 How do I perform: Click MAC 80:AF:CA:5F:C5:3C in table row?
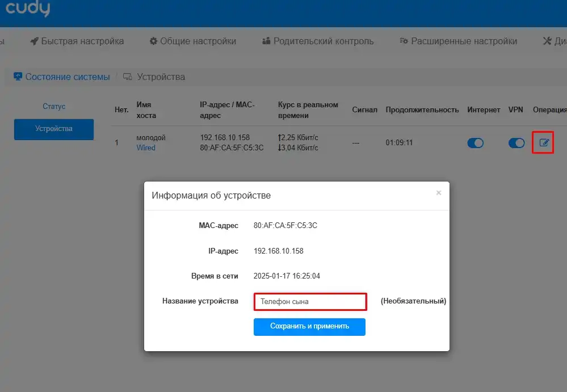232,147
